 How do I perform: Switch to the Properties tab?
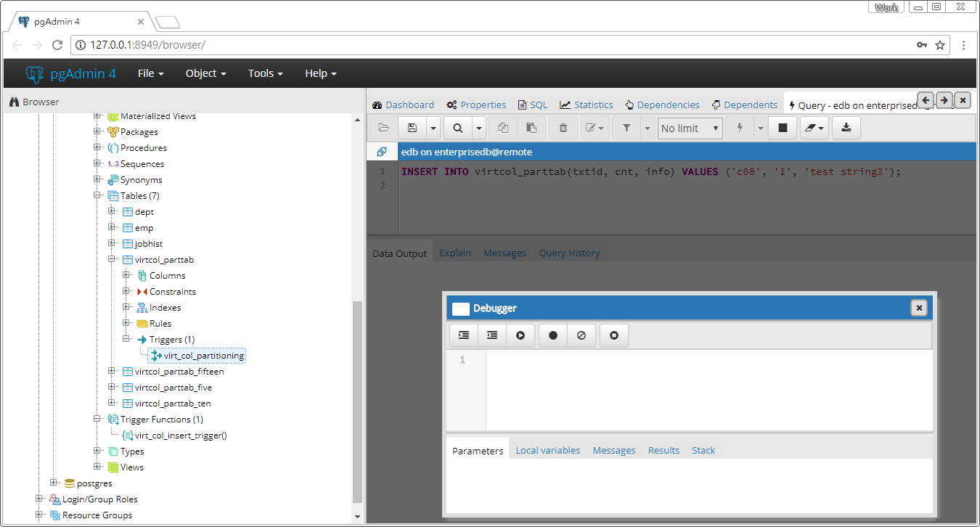point(476,105)
